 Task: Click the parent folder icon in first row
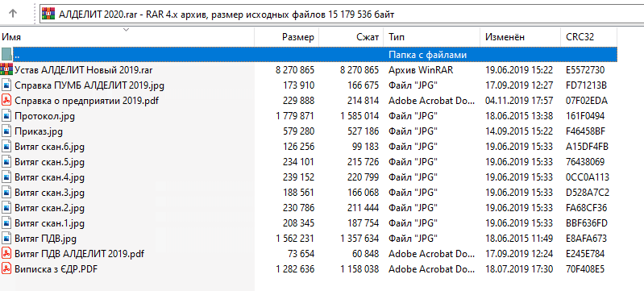point(6,54)
